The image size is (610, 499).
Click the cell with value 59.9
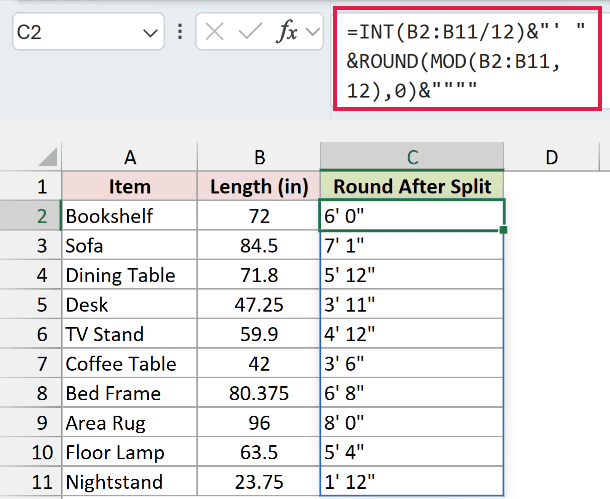click(x=259, y=334)
